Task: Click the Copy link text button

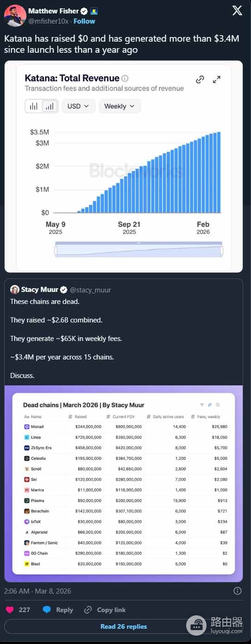Action: coord(111,610)
